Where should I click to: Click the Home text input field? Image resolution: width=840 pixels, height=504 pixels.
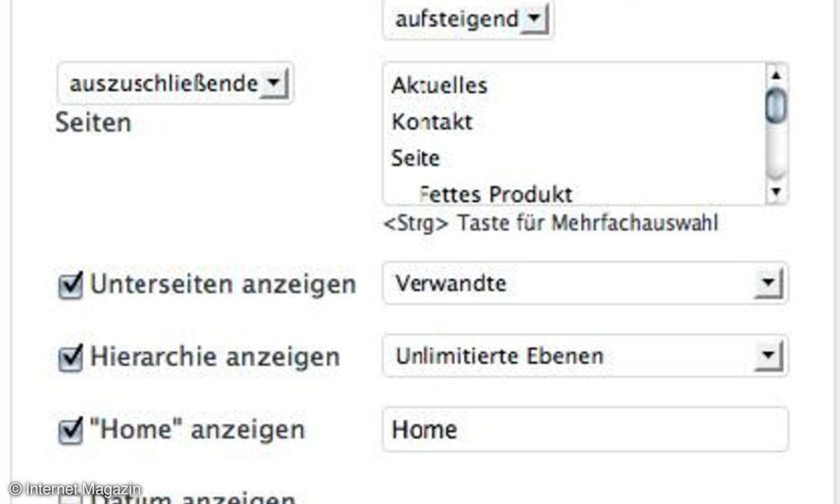point(584,429)
